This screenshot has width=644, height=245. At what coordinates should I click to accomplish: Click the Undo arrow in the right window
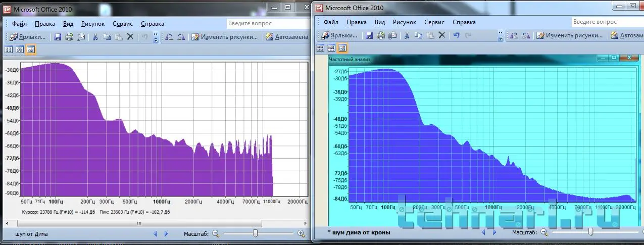[x=457, y=35]
